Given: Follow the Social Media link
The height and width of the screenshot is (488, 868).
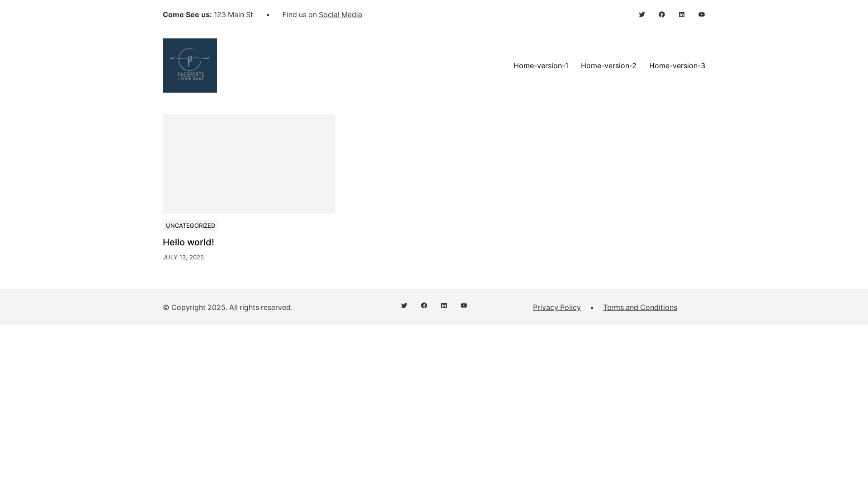Looking at the screenshot, I should tap(340, 14).
